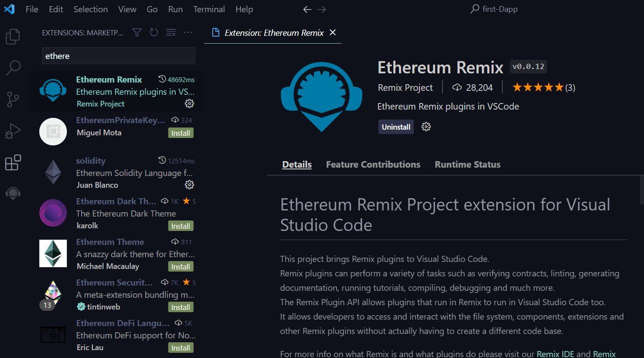Screen dimensions: 644x358
Task: Go back with the left arrow
Action: coord(307,10)
